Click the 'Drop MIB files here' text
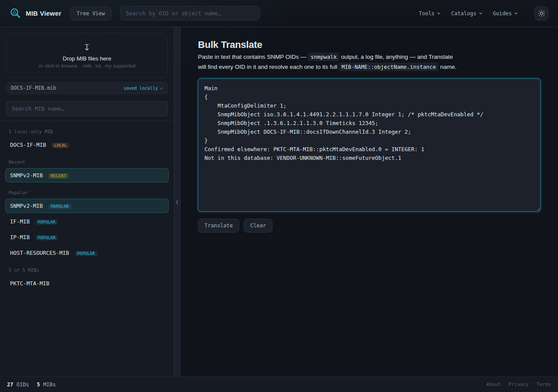 (x=87, y=59)
